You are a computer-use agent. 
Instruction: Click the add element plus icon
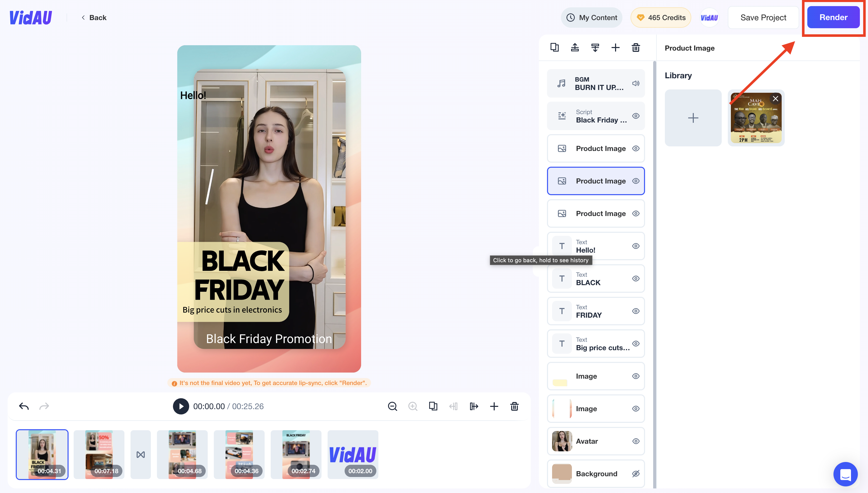tap(616, 48)
